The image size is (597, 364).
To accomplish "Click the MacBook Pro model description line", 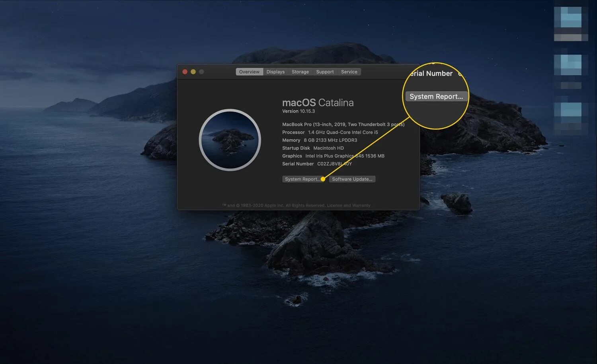I will (343, 124).
